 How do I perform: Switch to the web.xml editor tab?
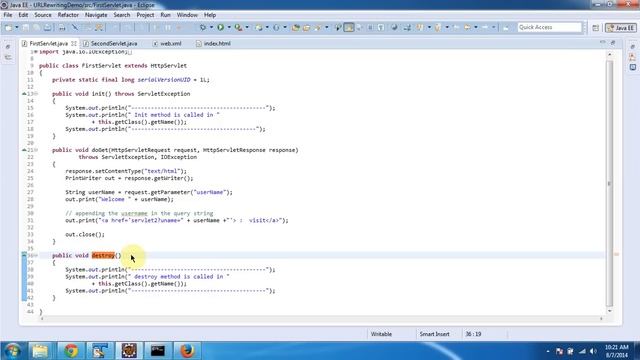[x=171, y=43]
